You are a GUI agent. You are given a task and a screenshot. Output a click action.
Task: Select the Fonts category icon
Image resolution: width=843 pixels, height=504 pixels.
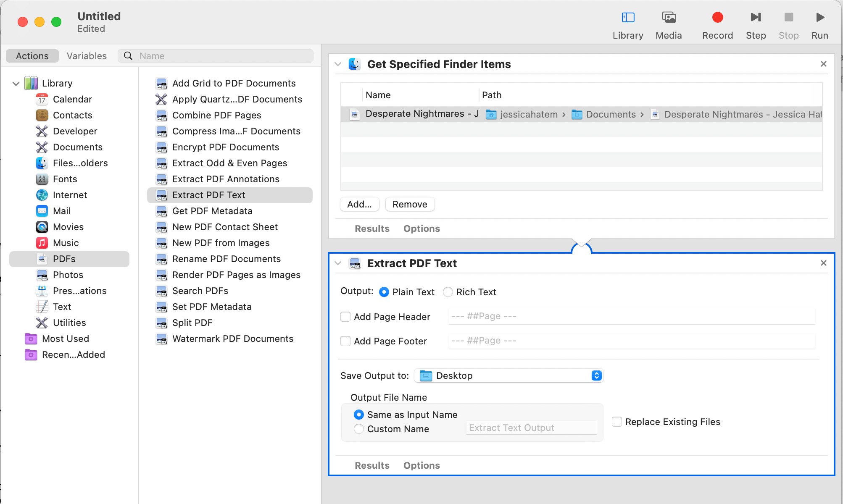pos(42,179)
